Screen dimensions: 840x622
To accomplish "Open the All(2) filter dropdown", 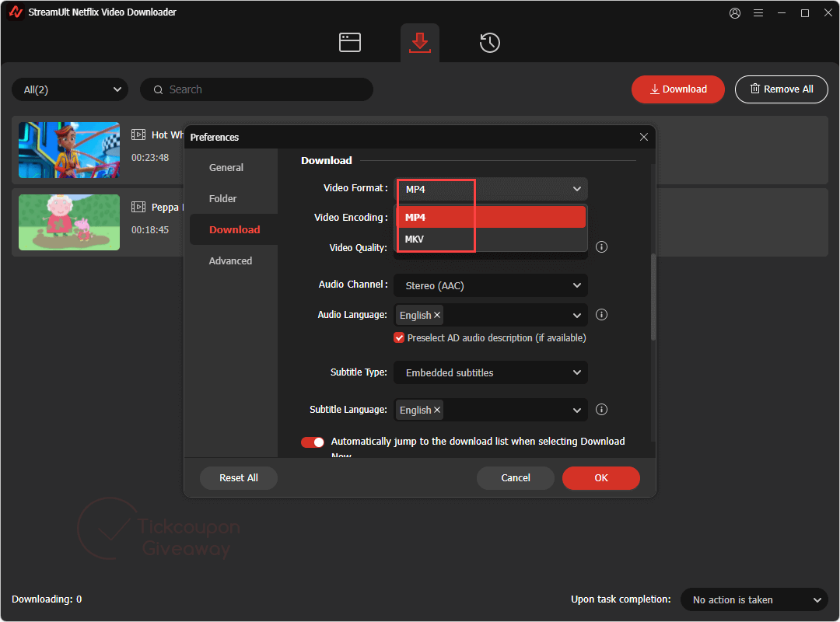I will tap(70, 90).
